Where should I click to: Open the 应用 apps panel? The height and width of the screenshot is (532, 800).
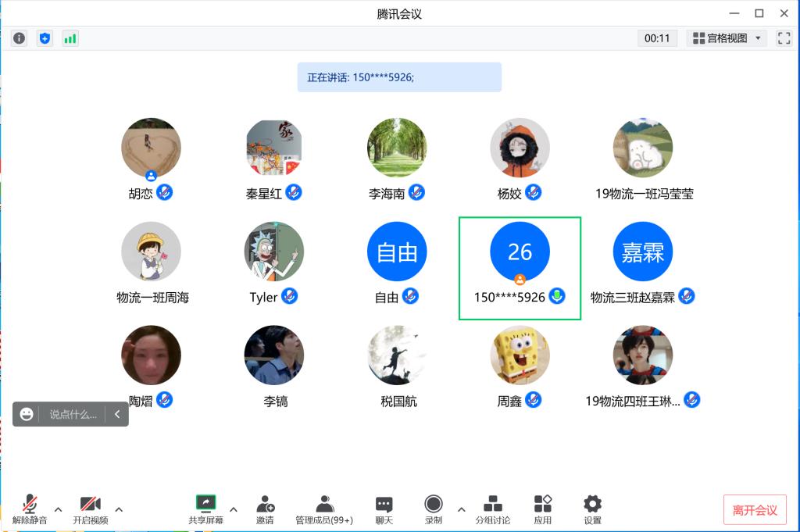click(542, 508)
